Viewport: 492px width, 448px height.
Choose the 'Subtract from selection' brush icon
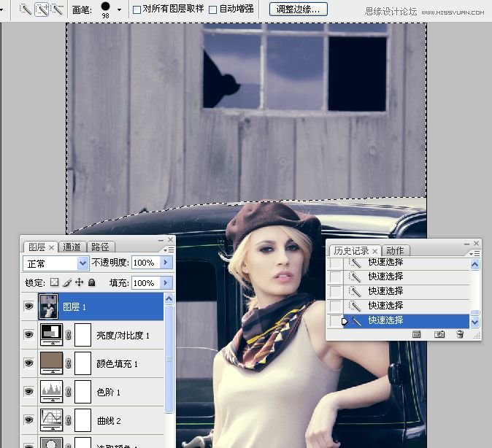57,9
